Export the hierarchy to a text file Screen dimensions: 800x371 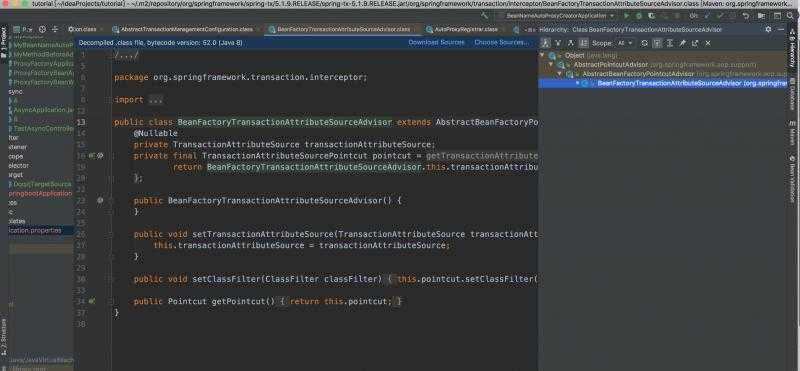tap(695, 43)
